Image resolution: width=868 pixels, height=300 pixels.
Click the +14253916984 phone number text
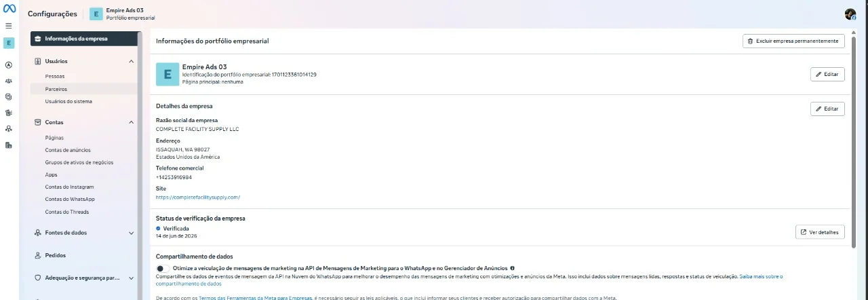(x=174, y=177)
